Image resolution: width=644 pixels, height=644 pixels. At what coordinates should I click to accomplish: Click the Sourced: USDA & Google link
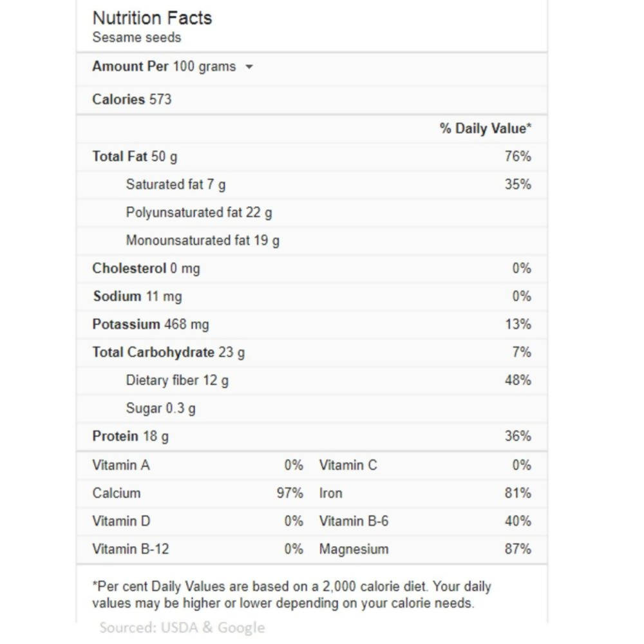[182, 627]
